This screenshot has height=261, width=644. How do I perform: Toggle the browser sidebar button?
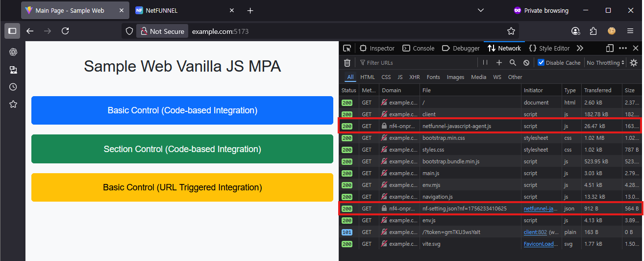click(12, 31)
